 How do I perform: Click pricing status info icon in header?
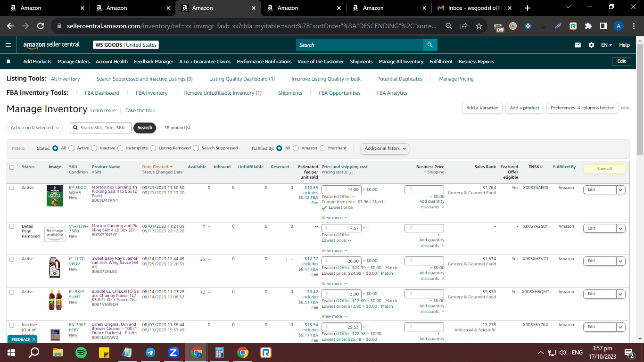[x=350, y=173]
